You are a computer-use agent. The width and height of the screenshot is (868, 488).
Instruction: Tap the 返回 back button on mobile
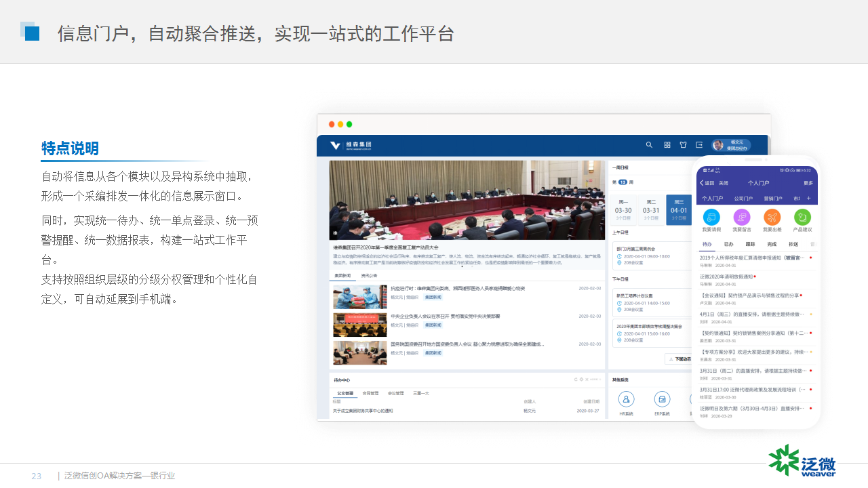point(707,183)
